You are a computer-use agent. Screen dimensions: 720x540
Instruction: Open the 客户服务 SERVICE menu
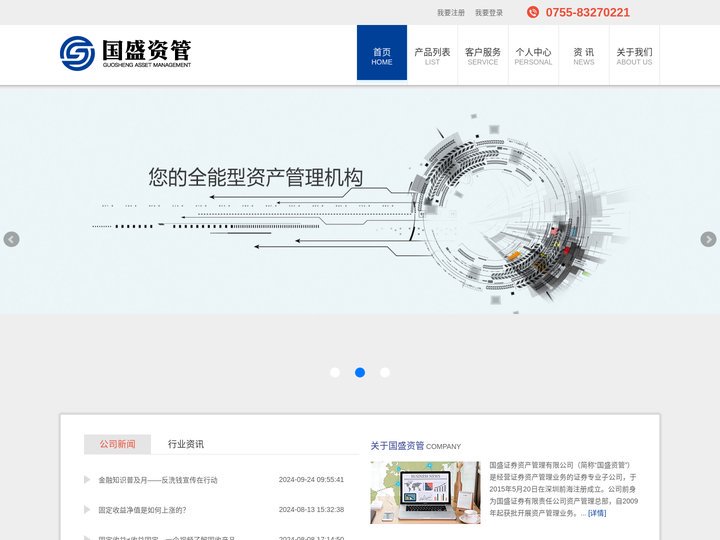coord(483,56)
